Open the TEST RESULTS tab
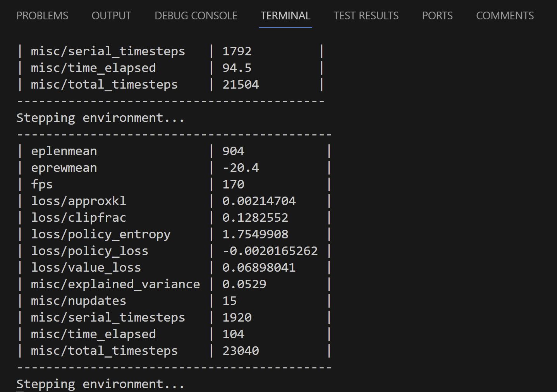 tap(366, 16)
